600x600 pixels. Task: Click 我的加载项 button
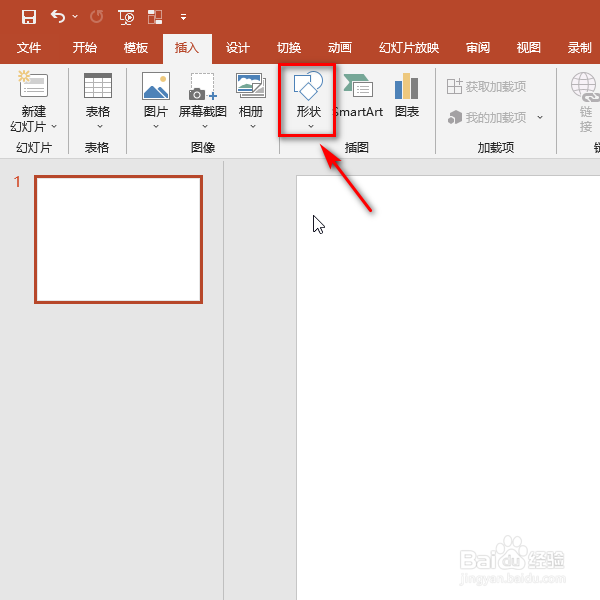coord(487,117)
